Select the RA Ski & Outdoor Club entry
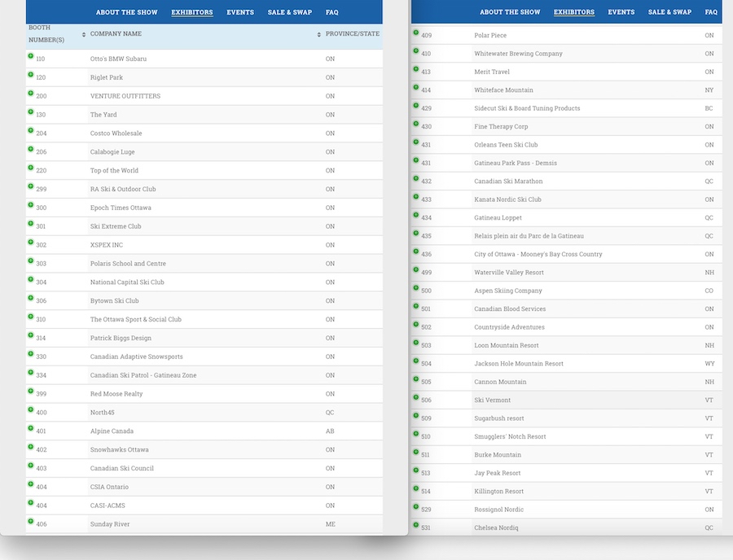733x560 pixels. (123, 189)
